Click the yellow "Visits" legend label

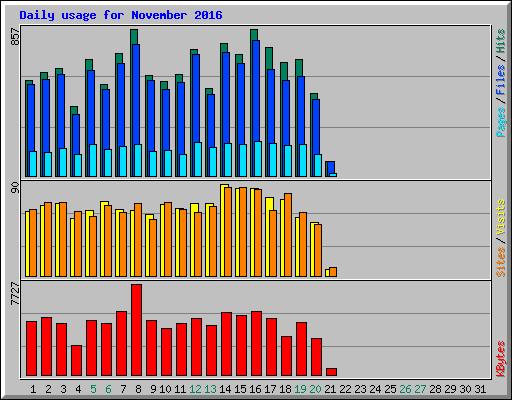(x=500, y=217)
